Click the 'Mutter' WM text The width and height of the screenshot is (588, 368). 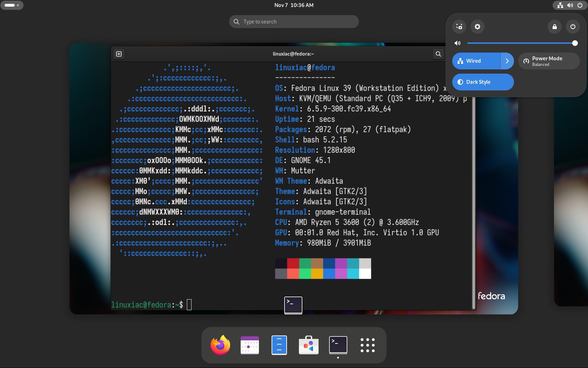303,171
